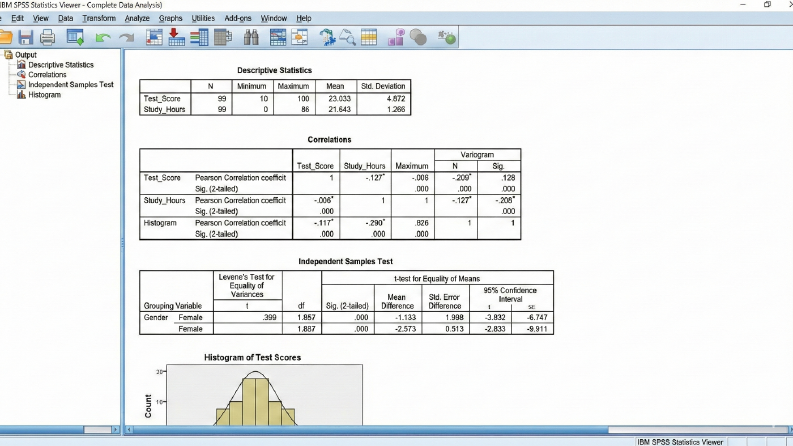Click the Maximum header in Descriptive Statistics

293,86
